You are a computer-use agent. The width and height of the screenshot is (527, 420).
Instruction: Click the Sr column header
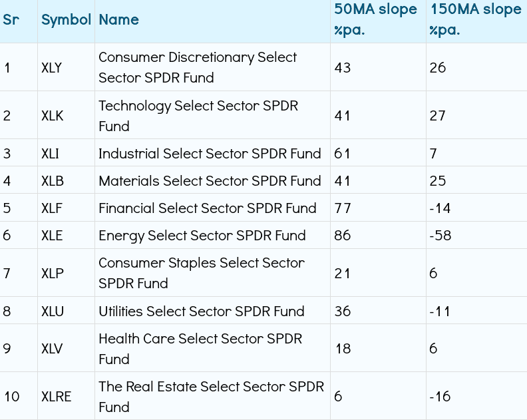(x=11, y=20)
